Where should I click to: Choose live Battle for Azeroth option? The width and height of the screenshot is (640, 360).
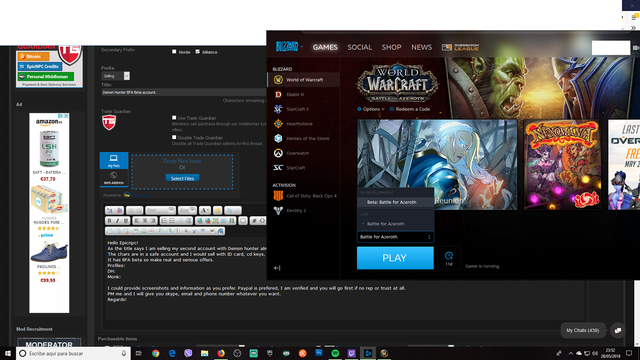coord(395,224)
